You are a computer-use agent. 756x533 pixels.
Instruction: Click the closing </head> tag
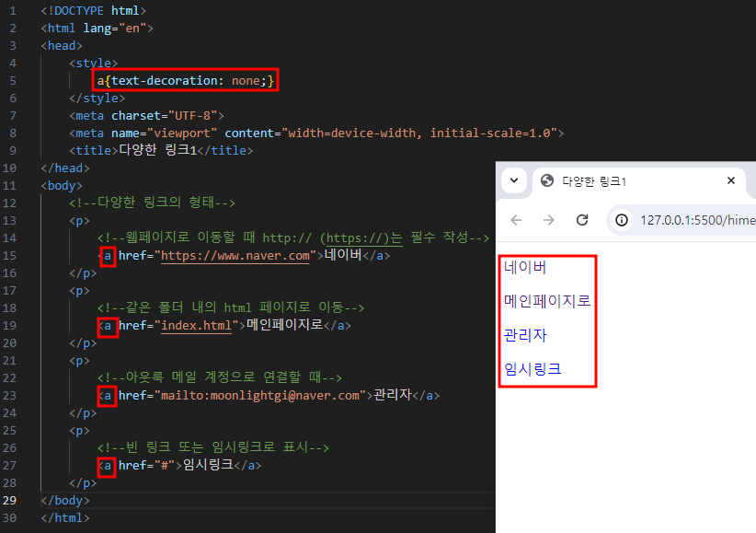[65, 168]
